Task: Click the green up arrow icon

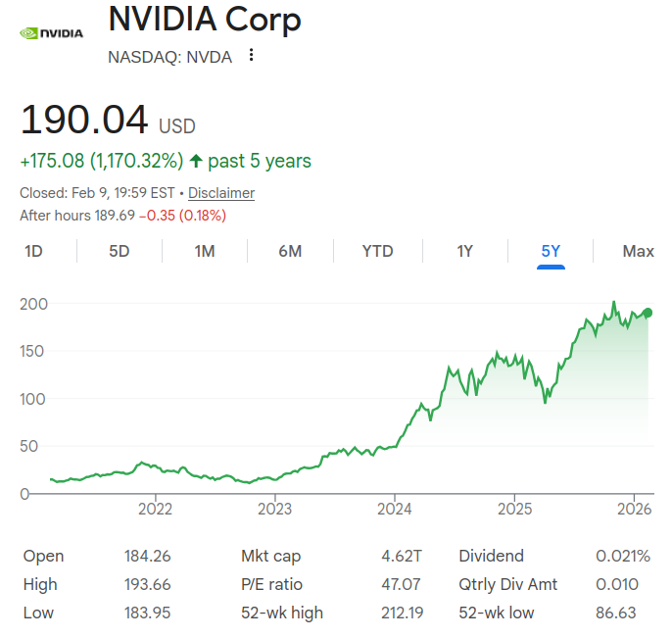Action: coord(196,161)
